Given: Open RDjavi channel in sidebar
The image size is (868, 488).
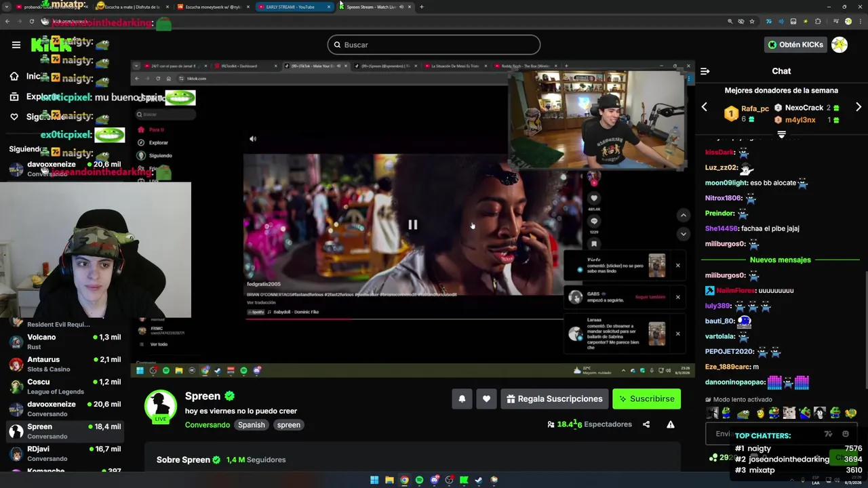Looking at the screenshot, I should [64, 453].
